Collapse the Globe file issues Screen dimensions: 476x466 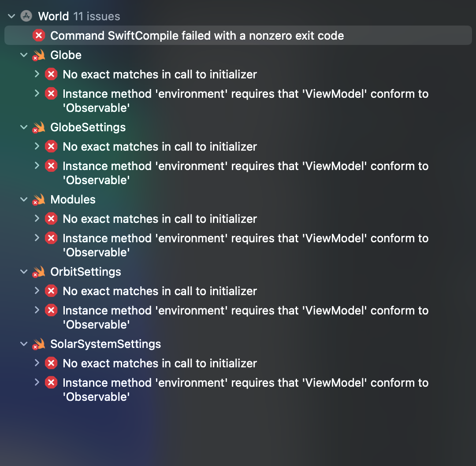(24, 55)
